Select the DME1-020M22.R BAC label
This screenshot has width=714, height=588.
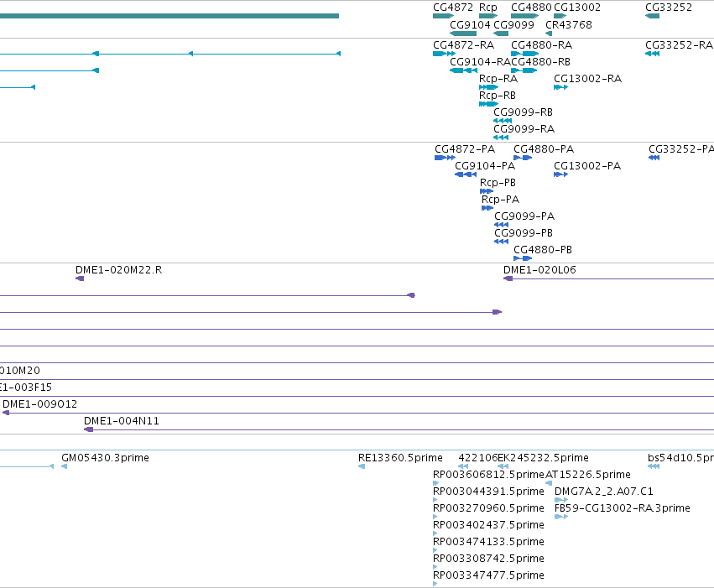click(x=118, y=270)
